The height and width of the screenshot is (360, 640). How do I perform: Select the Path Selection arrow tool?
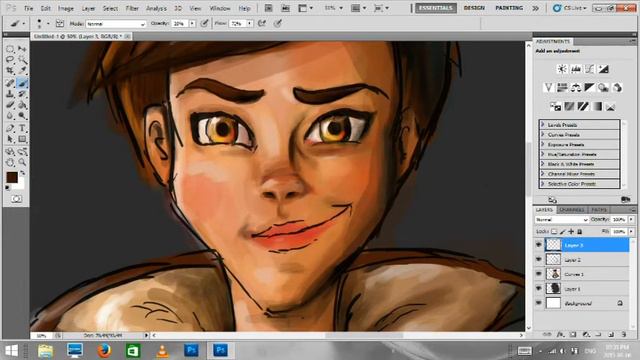(10, 139)
